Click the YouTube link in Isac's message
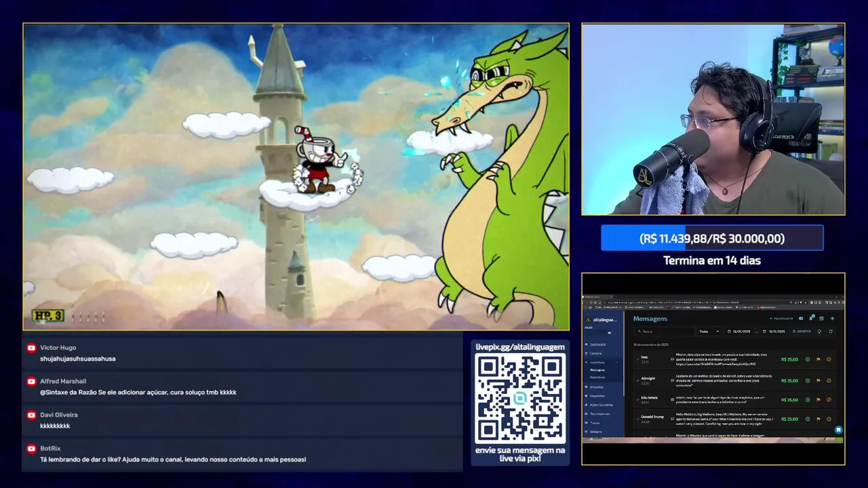Image resolution: width=868 pixels, height=488 pixels. pyautogui.click(x=715, y=364)
